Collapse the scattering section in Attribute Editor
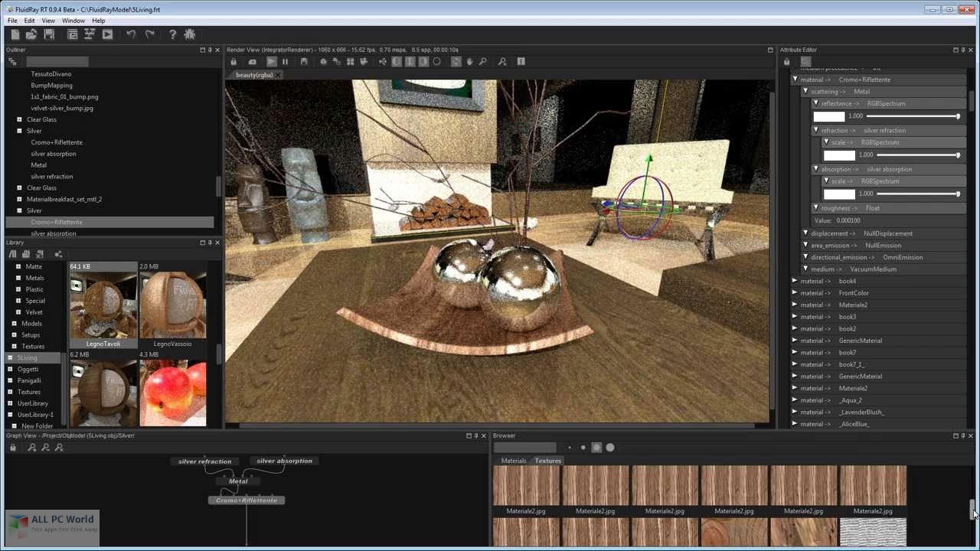Screen dimensions: 980x551 point(805,91)
